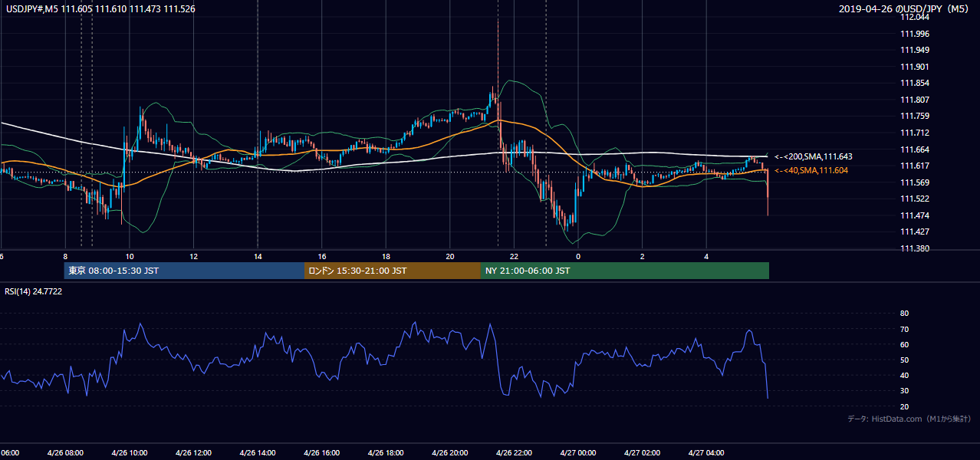
Task: Click price axis value 111.854
Action: [914, 84]
